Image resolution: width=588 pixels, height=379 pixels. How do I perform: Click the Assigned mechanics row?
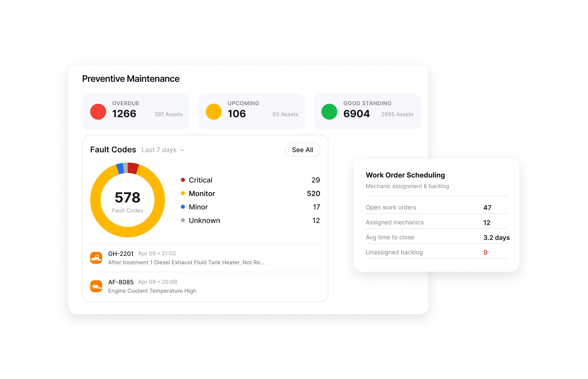(437, 222)
